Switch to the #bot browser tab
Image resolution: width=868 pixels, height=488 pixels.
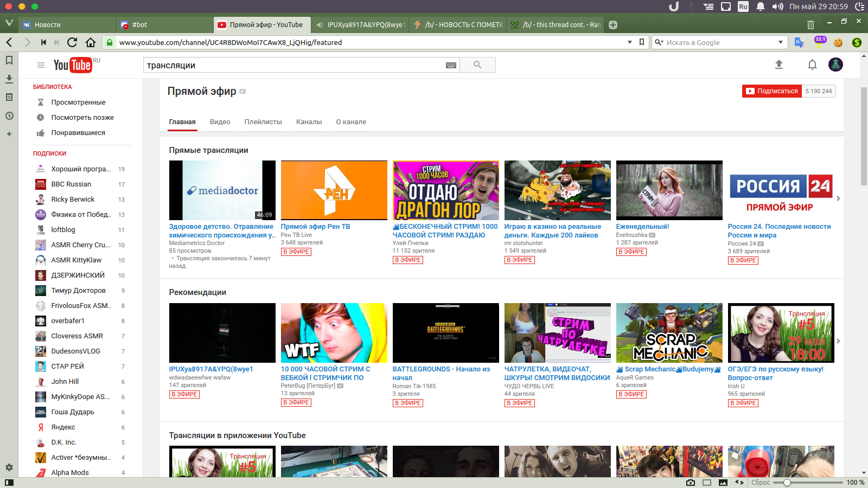165,24
